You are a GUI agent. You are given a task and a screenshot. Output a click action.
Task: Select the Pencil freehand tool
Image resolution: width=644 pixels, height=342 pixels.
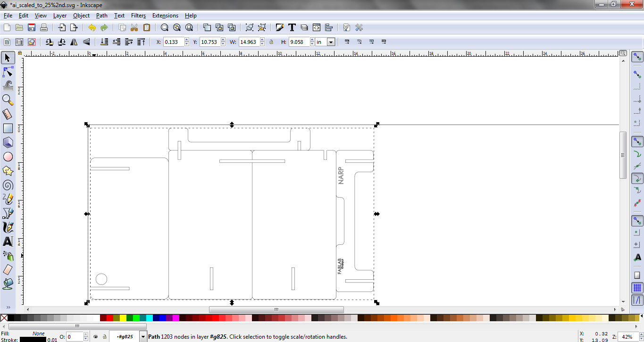[x=8, y=199]
